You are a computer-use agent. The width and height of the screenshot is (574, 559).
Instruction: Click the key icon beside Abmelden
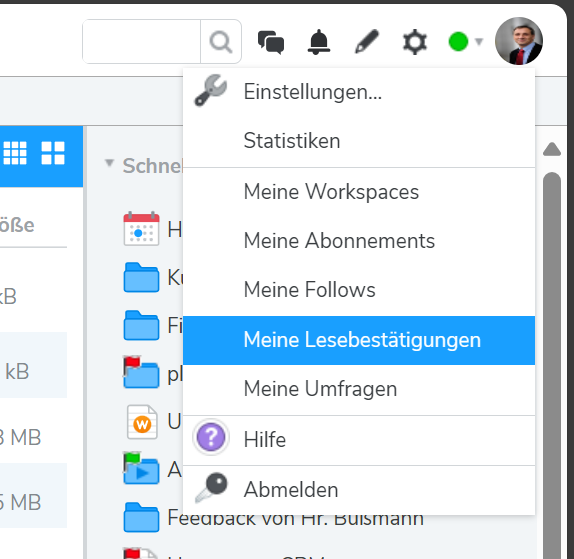(x=211, y=487)
